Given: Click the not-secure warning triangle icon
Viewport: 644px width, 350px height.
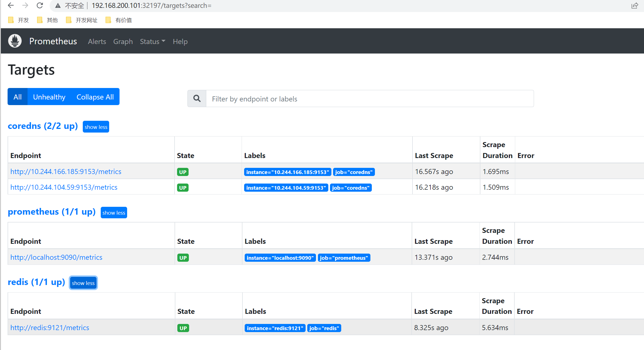Looking at the screenshot, I should (x=58, y=6).
